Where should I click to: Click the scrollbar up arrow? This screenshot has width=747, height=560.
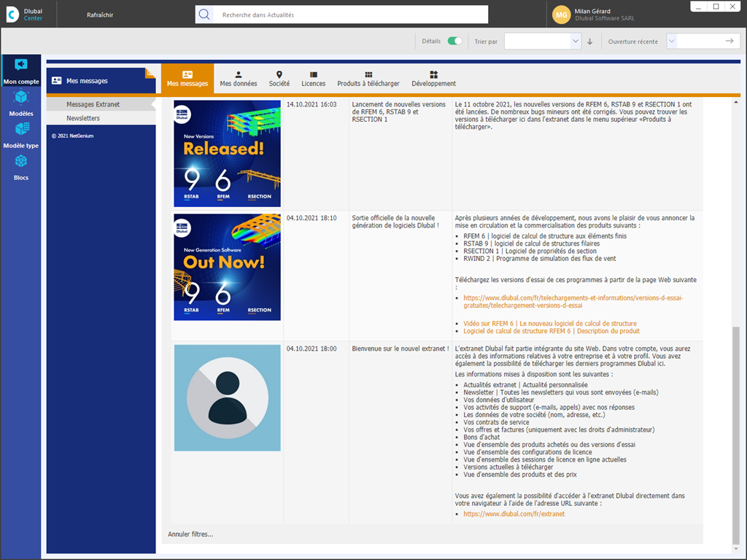(x=736, y=102)
